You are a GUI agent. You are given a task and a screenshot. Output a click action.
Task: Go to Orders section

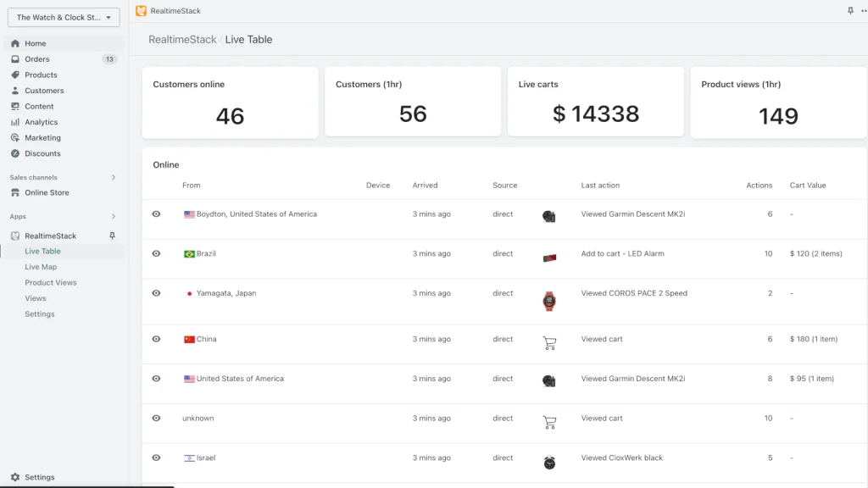pos(37,59)
